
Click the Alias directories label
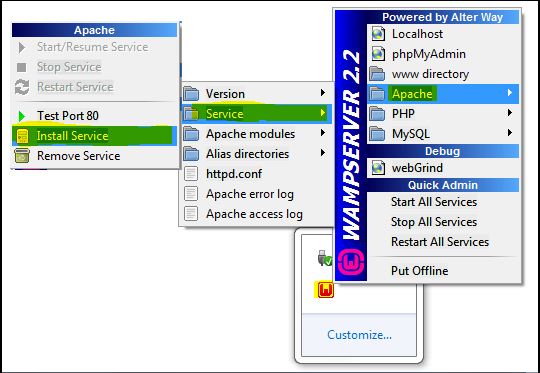point(247,154)
